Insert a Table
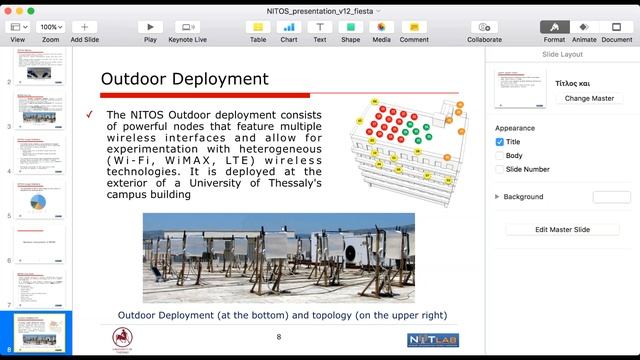 pos(258,27)
